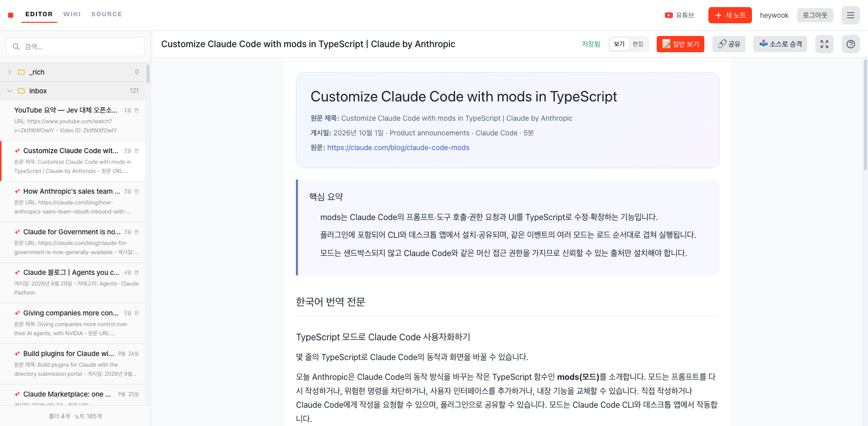
Task: Click the TypeScript 모드로 Claude Code 사용자화하기 subheading
Action: pos(383,337)
